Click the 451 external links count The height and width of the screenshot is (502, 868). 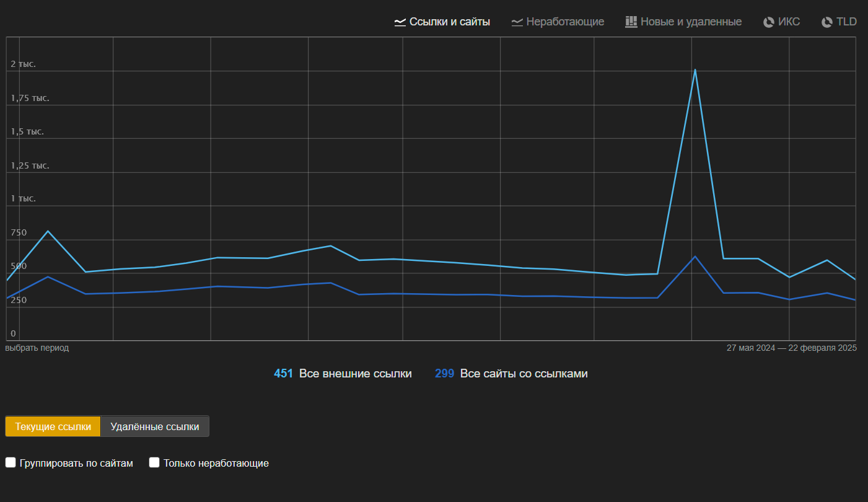pos(283,374)
